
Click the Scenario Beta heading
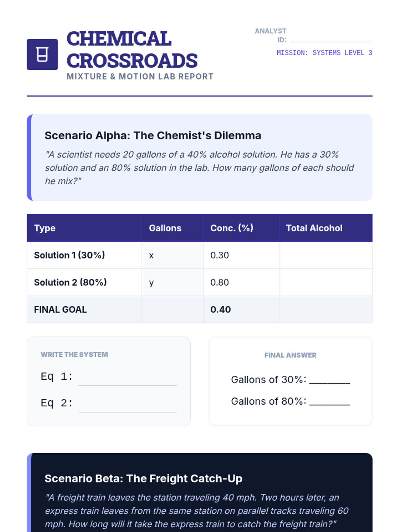tap(143, 478)
